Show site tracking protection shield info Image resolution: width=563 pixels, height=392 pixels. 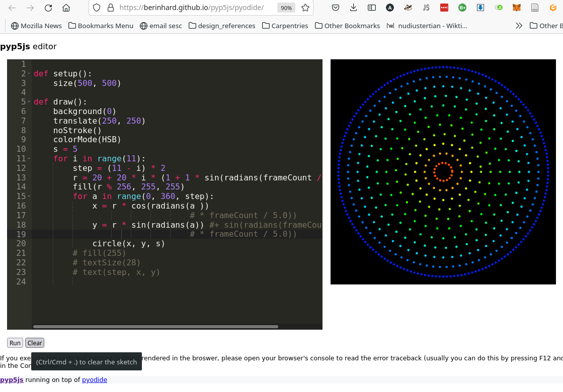[97, 8]
